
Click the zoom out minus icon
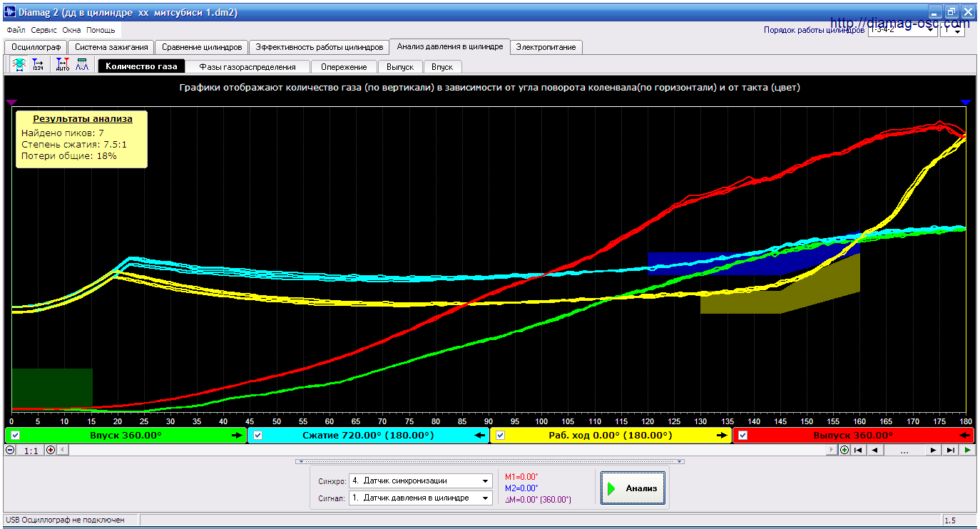(10, 450)
